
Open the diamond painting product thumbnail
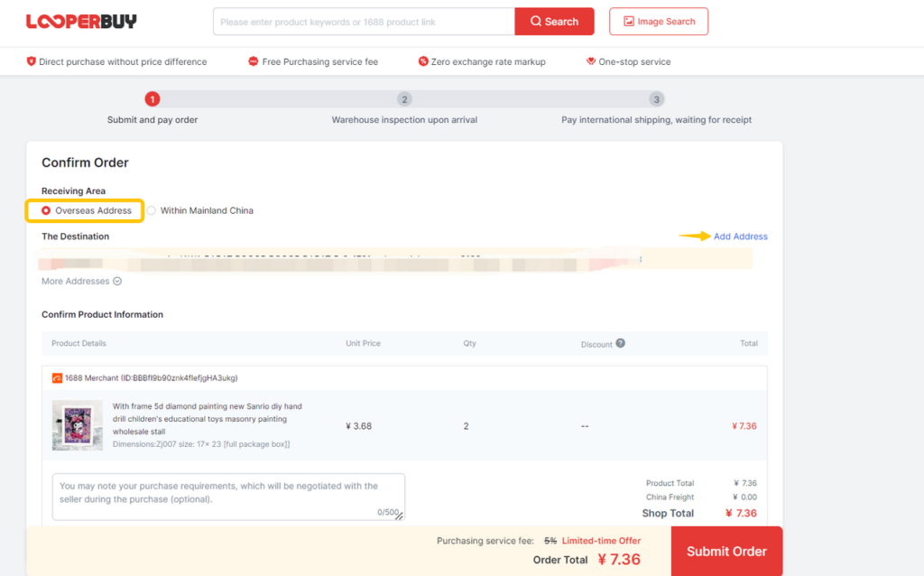point(78,424)
